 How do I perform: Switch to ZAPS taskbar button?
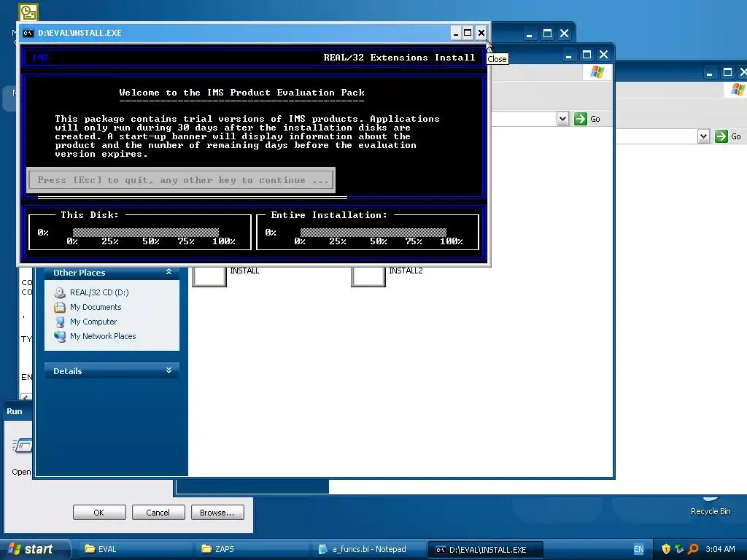tap(252, 549)
